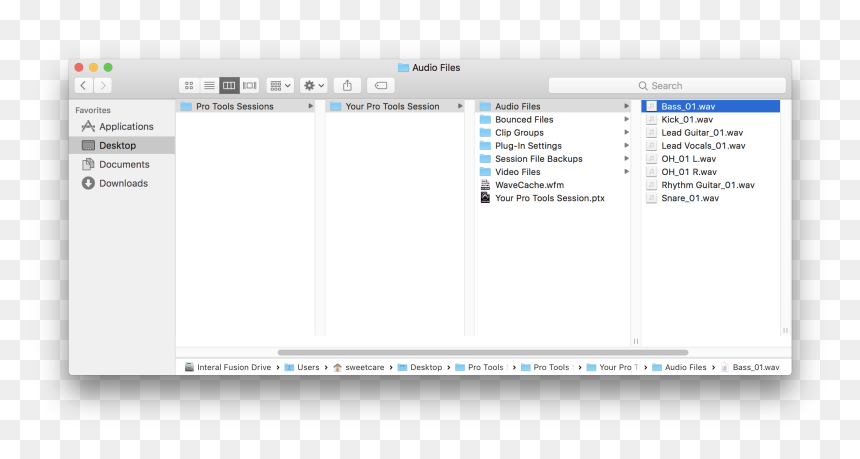Click the horizontal scrollbar under the columns

(x=483, y=353)
